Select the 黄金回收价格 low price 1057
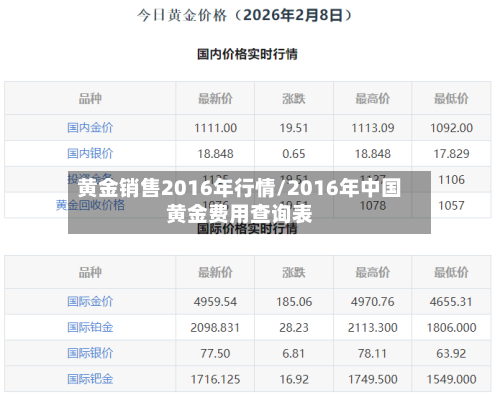Screen dimensions: 500x405 tap(451, 206)
